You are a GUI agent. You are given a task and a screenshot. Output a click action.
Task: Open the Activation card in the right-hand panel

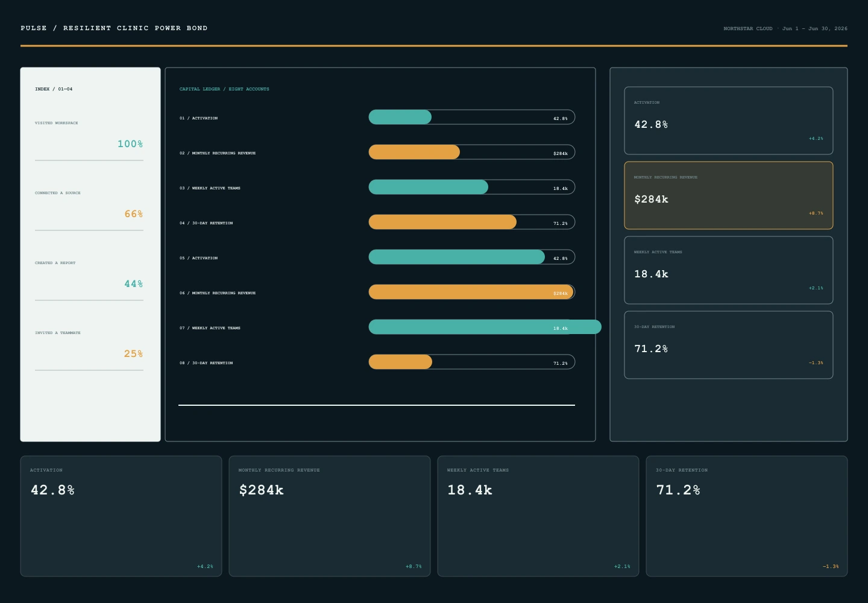(x=729, y=121)
